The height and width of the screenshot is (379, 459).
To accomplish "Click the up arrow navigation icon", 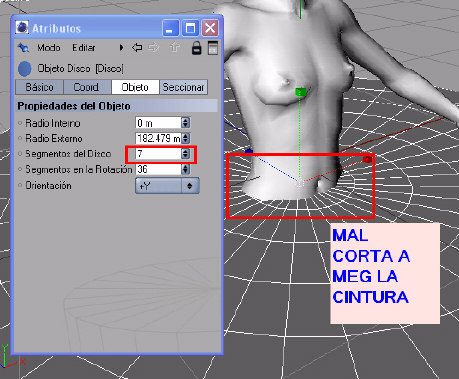I will 174,48.
